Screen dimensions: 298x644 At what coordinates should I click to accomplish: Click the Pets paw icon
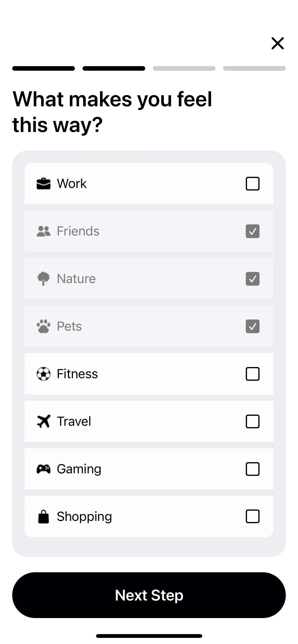point(44,326)
